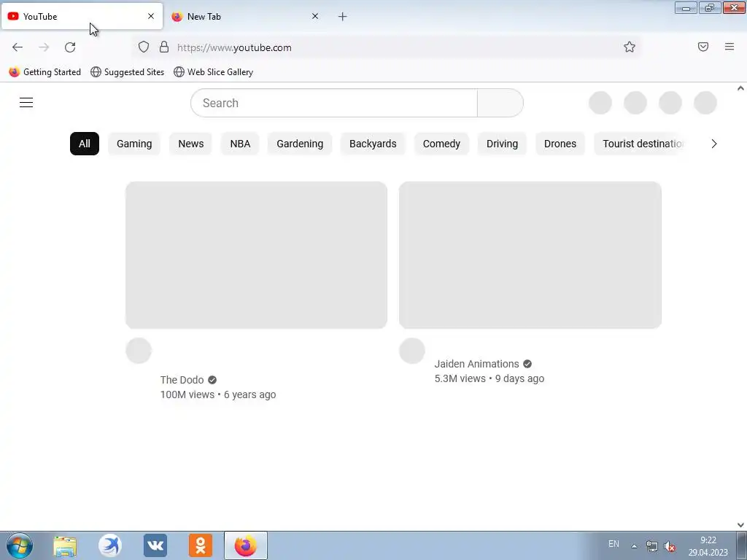Close the New Tab tab
The image size is (747, 560).
315,16
